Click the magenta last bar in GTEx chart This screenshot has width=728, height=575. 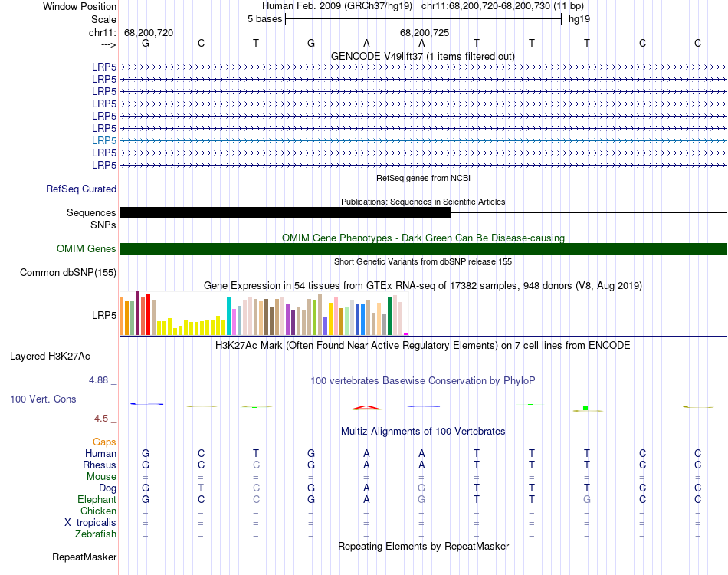[x=406, y=334]
